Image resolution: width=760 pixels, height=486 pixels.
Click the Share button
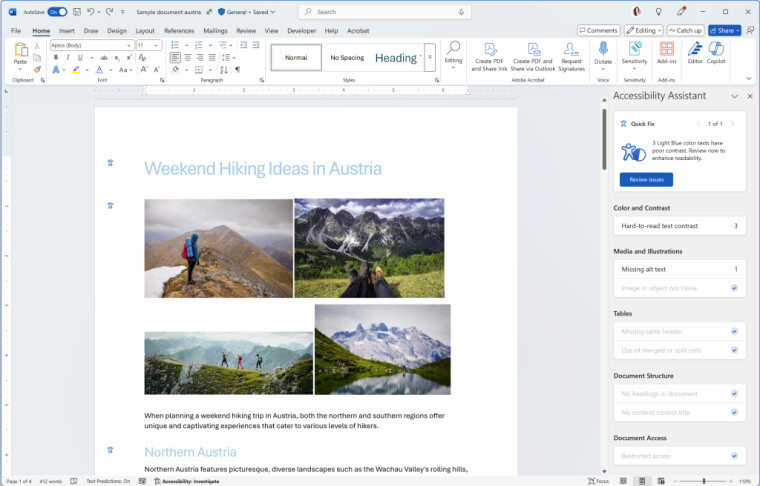[725, 31]
